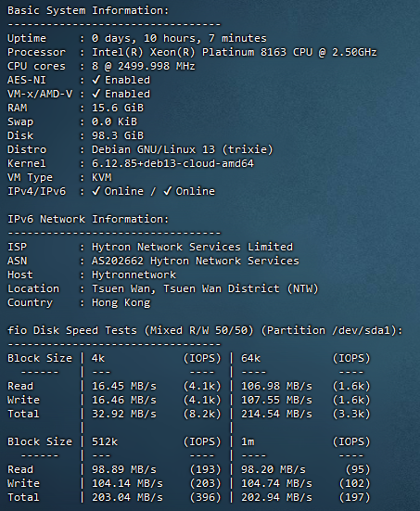This screenshot has width=420, height=511.
Task: Click the ASN AS202662 entry
Action: [x=196, y=261]
